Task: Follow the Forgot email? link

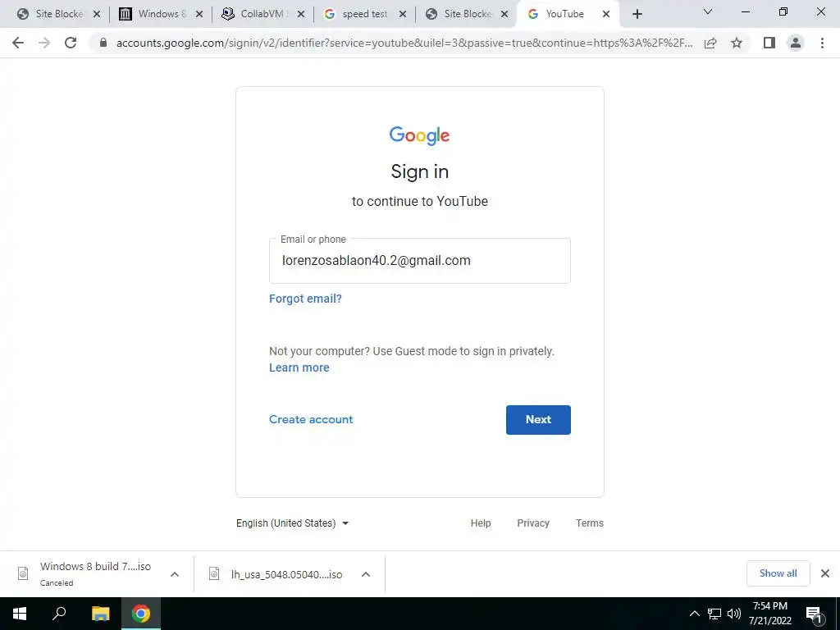Action: coord(305,299)
